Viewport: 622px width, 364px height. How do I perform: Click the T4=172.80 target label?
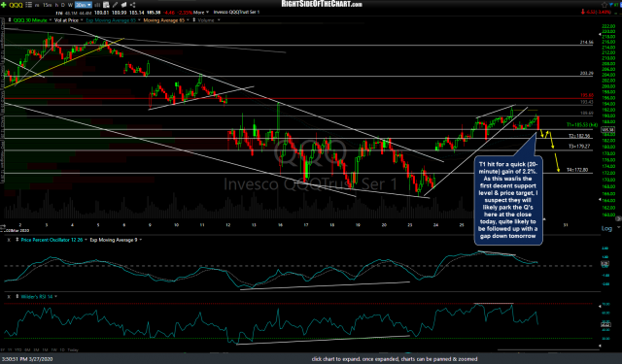click(x=577, y=170)
